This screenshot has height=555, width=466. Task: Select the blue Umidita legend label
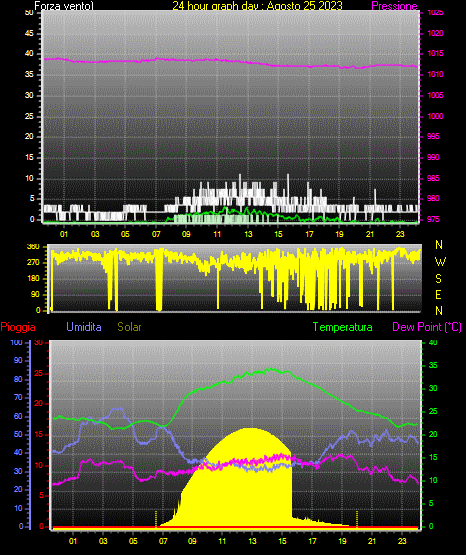pos(84,327)
